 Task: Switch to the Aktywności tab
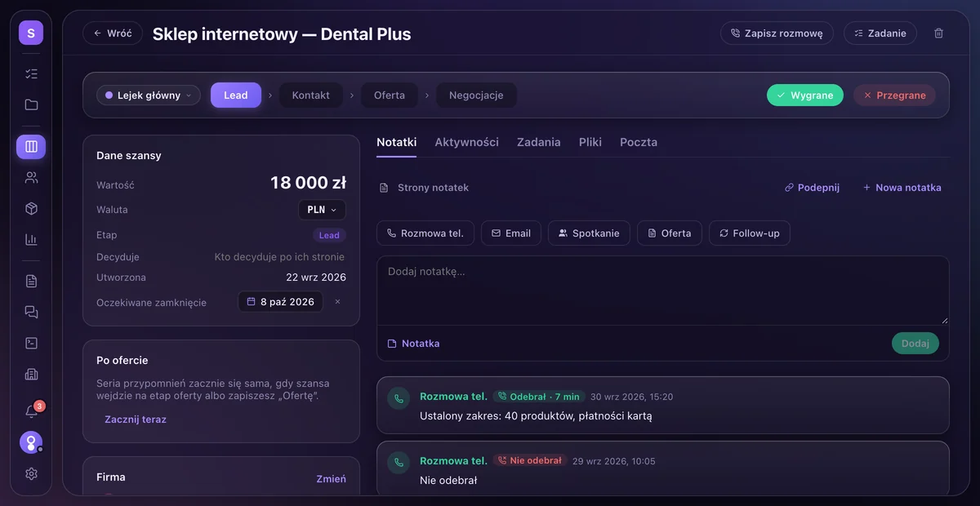466,142
